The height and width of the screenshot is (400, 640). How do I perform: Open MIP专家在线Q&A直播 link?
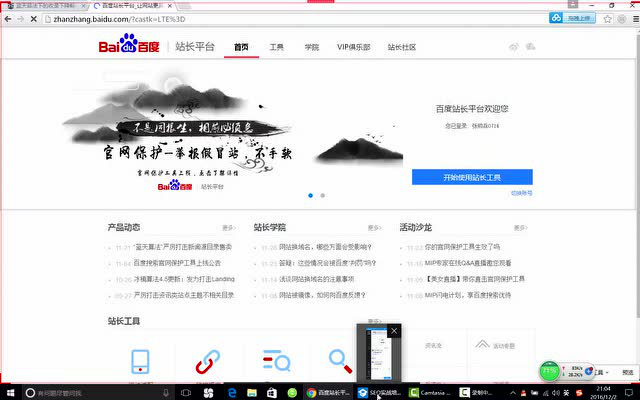pos(468,263)
